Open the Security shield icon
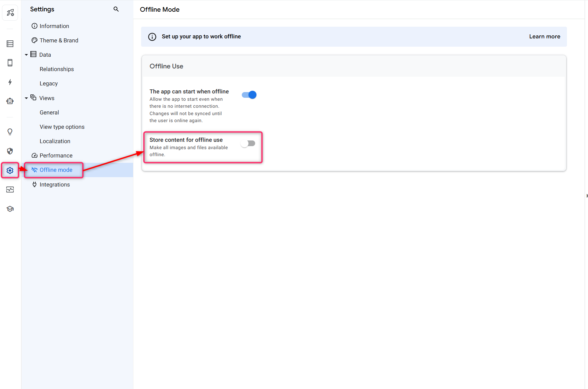This screenshot has width=588, height=389. (10, 151)
